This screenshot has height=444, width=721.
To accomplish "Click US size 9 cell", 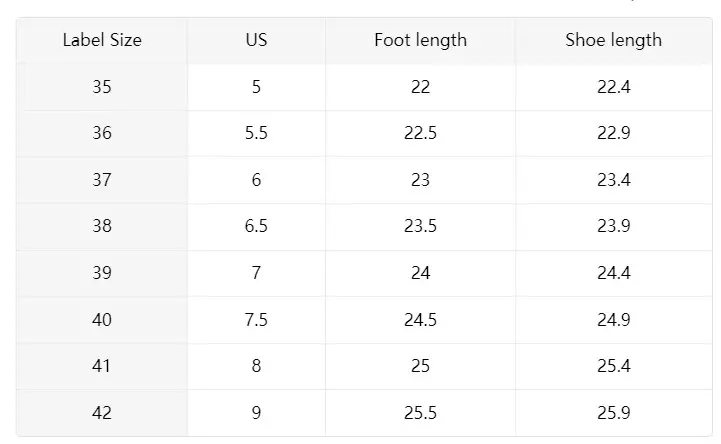I will (256, 413).
